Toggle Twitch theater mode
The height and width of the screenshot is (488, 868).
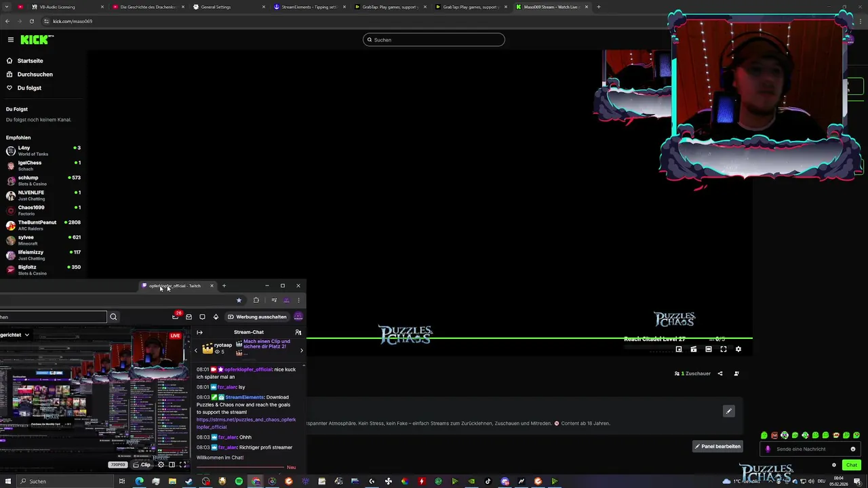(x=172, y=465)
